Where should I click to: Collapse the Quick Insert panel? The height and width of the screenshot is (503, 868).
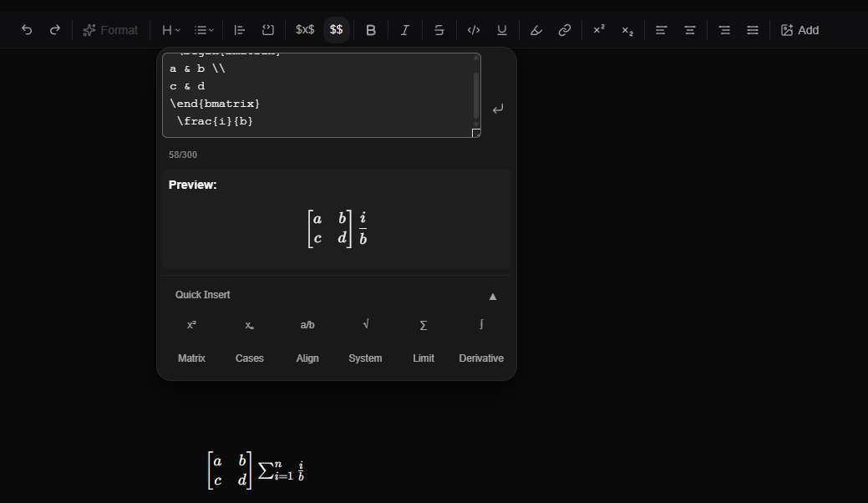tap(493, 296)
